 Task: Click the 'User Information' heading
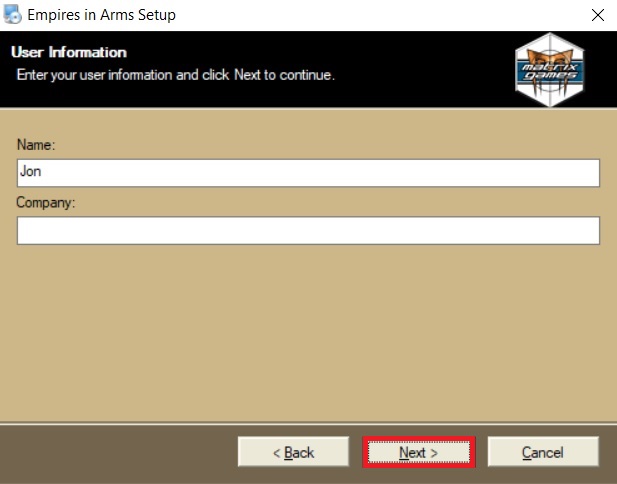tap(69, 52)
